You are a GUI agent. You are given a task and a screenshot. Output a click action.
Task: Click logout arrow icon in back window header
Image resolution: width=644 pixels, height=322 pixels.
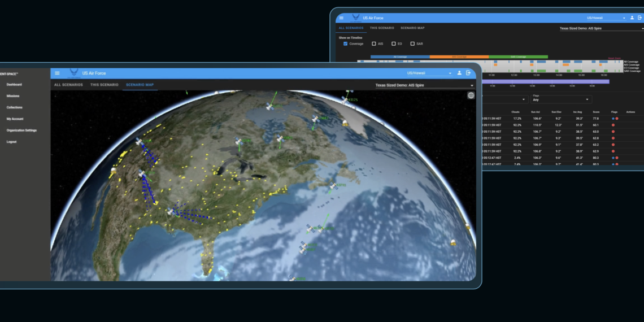(x=640, y=18)
